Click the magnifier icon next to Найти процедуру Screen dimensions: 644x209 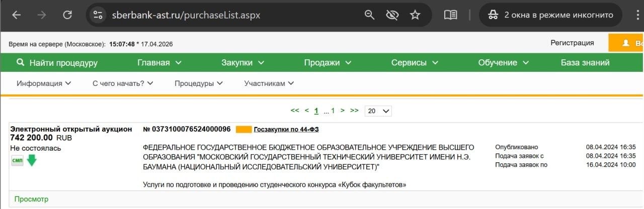point(21,62)
